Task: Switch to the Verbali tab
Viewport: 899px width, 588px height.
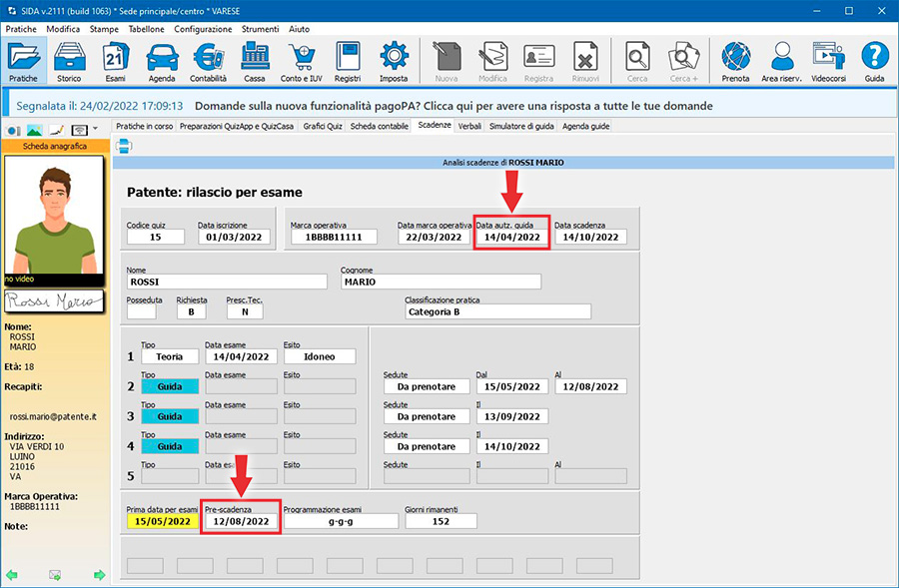Action: [x=469, y=127]
